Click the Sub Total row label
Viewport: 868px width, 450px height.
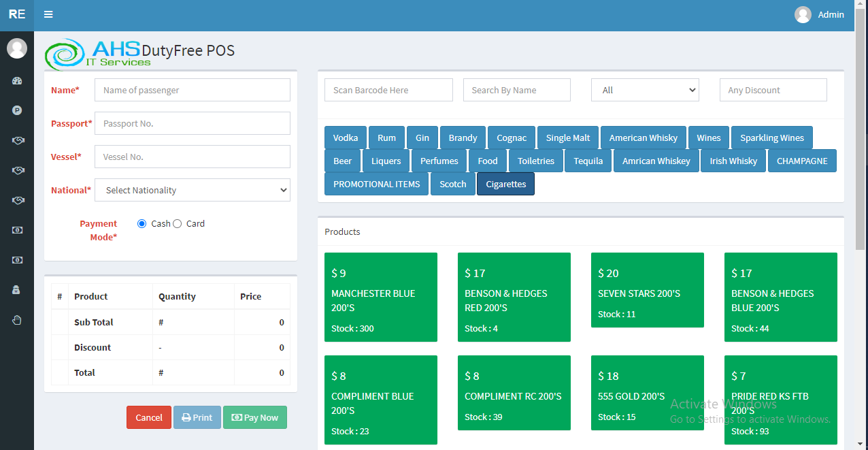[94, 322]
